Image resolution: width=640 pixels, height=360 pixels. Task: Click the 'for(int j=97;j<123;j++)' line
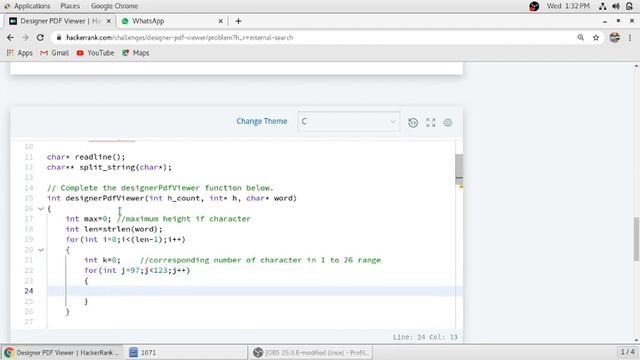(137, 270)
